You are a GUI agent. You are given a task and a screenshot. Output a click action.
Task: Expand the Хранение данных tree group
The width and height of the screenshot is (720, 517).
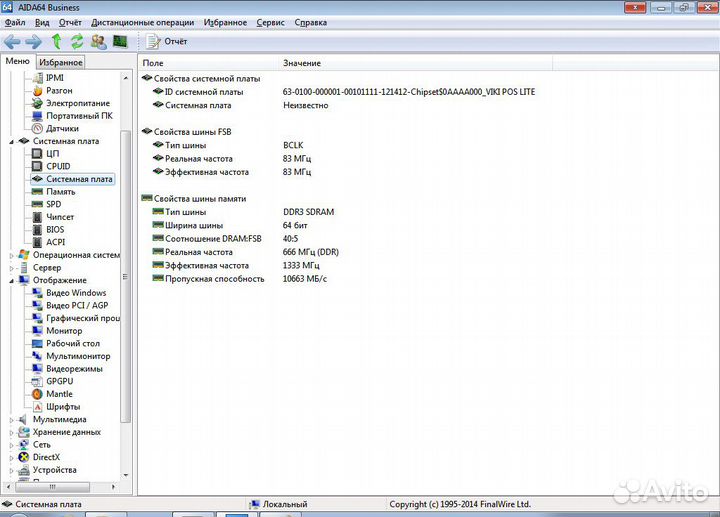pyautogui.click(x=11, y=433)
